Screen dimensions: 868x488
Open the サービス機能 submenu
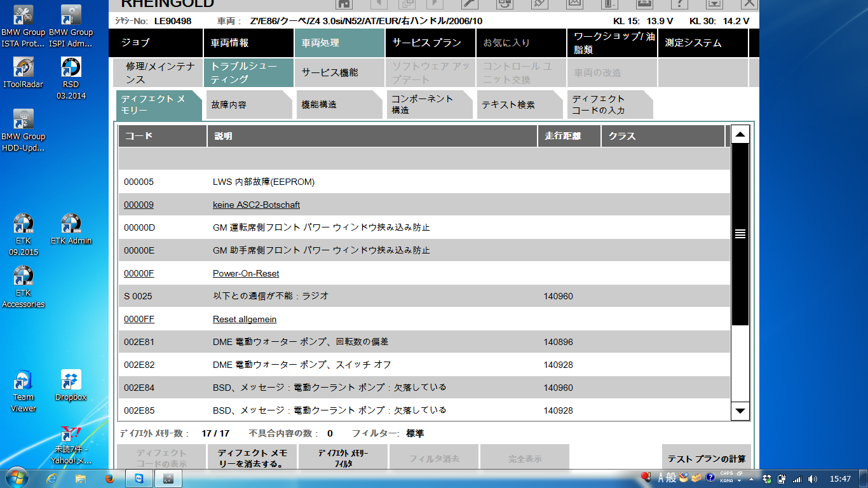[339, 73]
